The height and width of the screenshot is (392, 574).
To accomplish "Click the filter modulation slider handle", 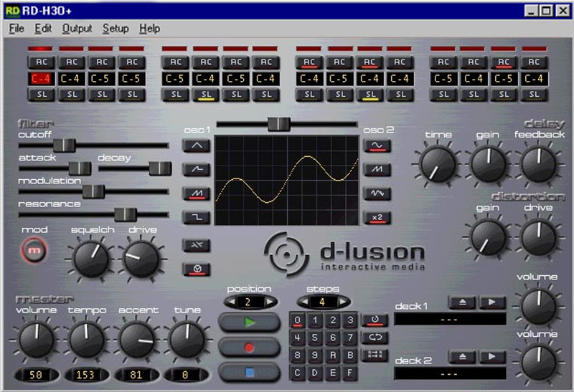I will click(x=93, y=191).
